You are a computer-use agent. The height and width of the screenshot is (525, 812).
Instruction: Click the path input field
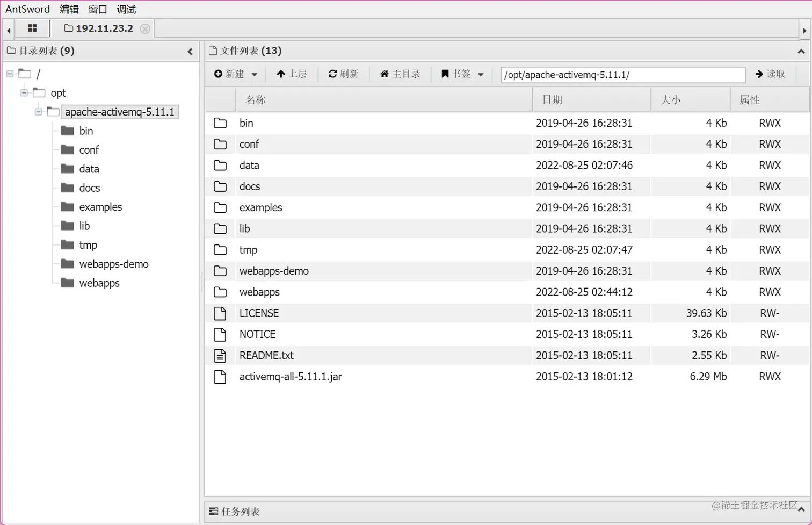click(623, 75)
